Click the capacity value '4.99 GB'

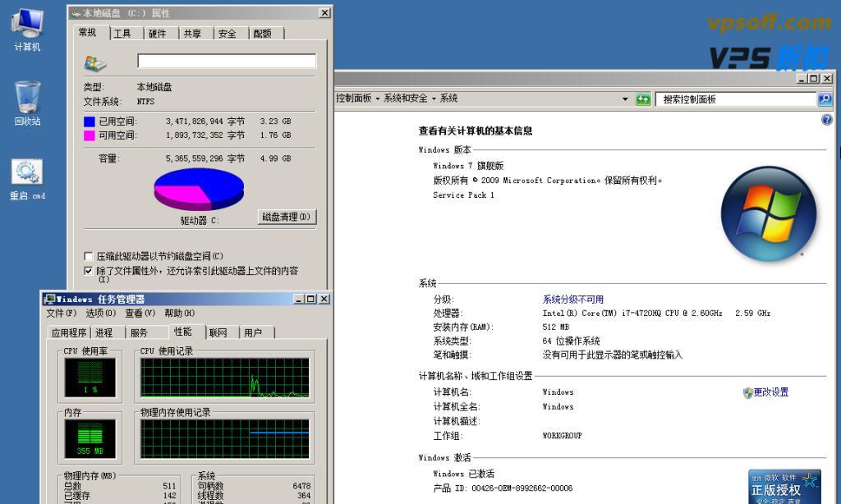(276, 158)
